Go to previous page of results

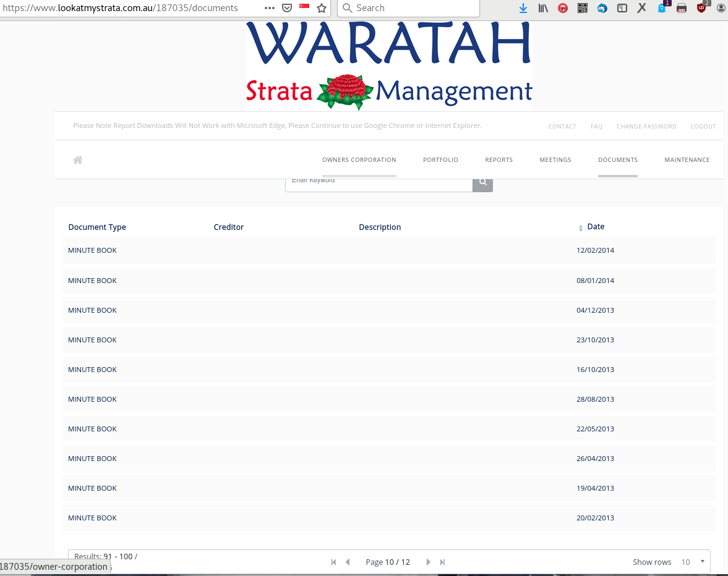pyautogui.click(x=348, y=562)
